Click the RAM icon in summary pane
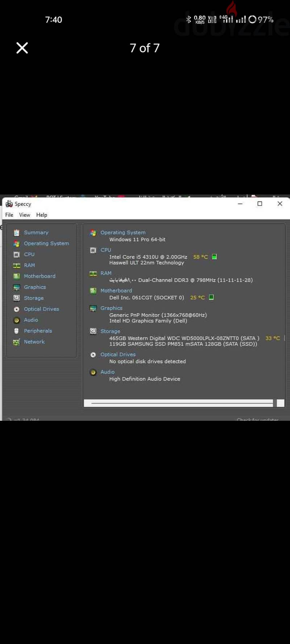The height and width of the screenshot is (644, 290). (x=93, y=273)
